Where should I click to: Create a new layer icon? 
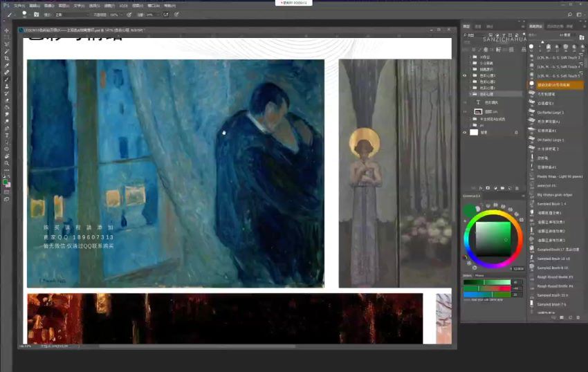click(x=510, y=188)
